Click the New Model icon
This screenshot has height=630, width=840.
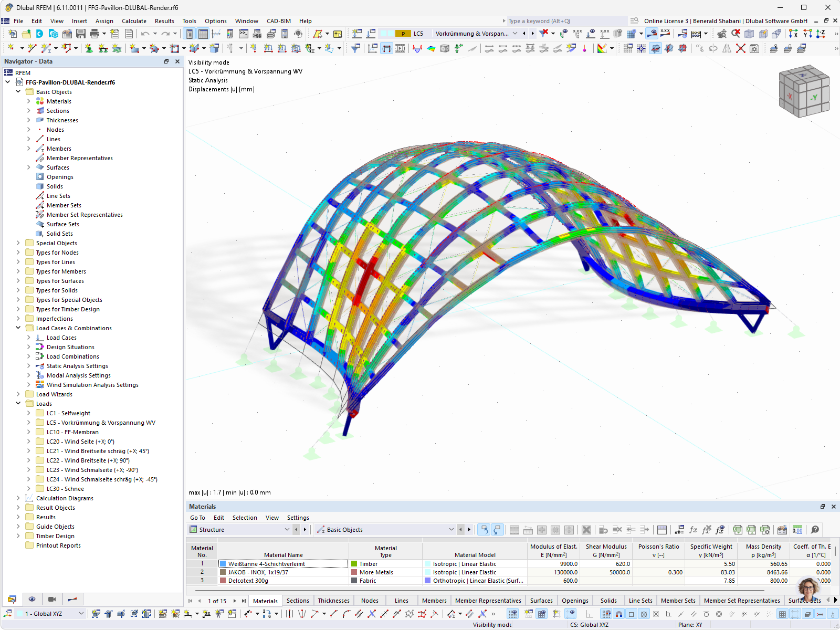coord(13,34)
